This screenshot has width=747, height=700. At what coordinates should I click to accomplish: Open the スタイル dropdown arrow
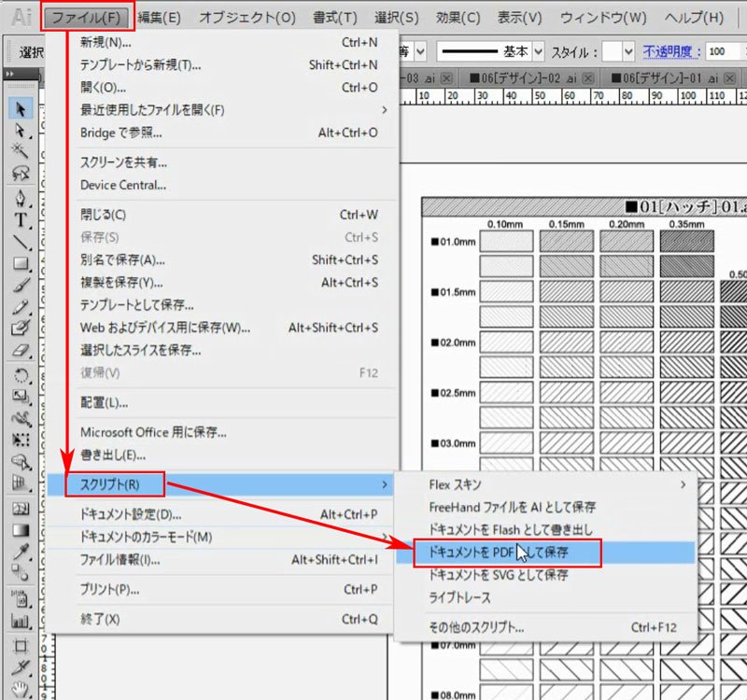pos(628,51)
